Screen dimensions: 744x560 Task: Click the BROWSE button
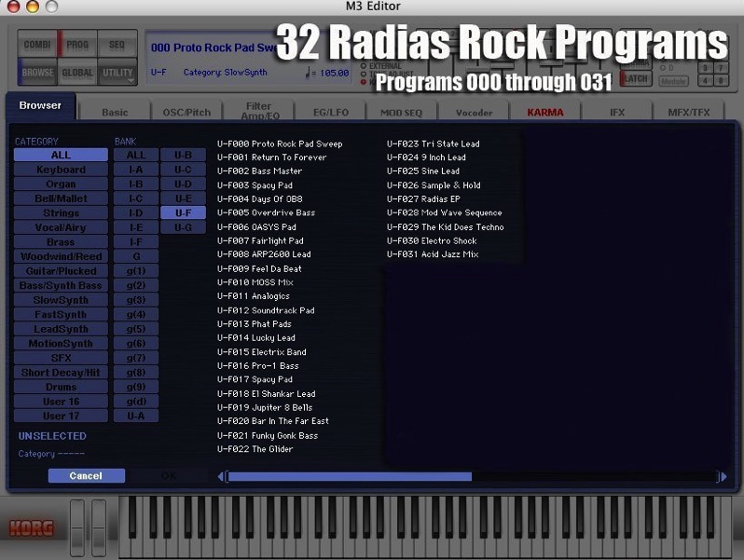(37, 73)
